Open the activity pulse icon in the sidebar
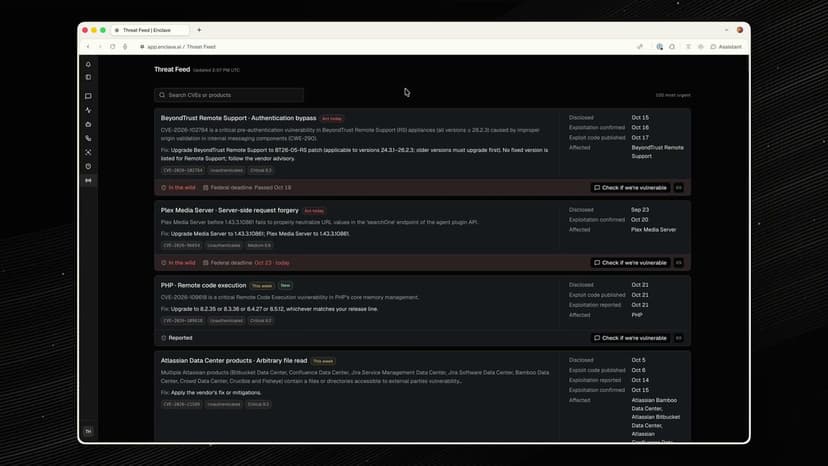This screenshot has width=828, height=466. point(88,110)
